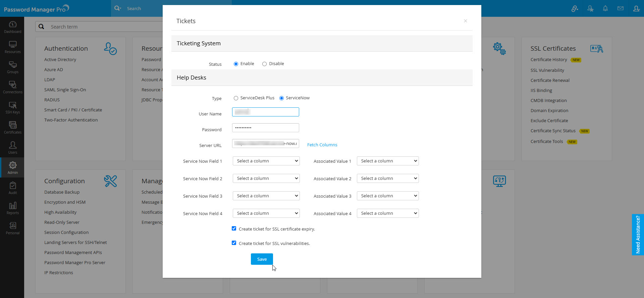
Task: Open High Availability configuration
Action: point(60,212)
